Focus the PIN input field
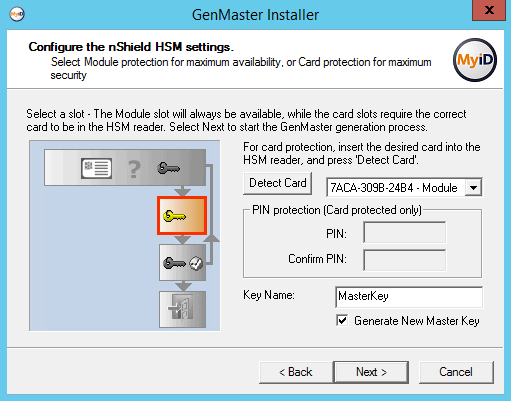The height and width of the screenshot is (401, 511). click(405, 233)
